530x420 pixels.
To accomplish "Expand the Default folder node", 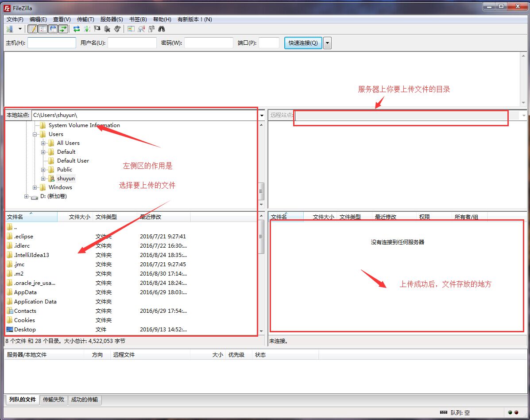I will [43, 152].
